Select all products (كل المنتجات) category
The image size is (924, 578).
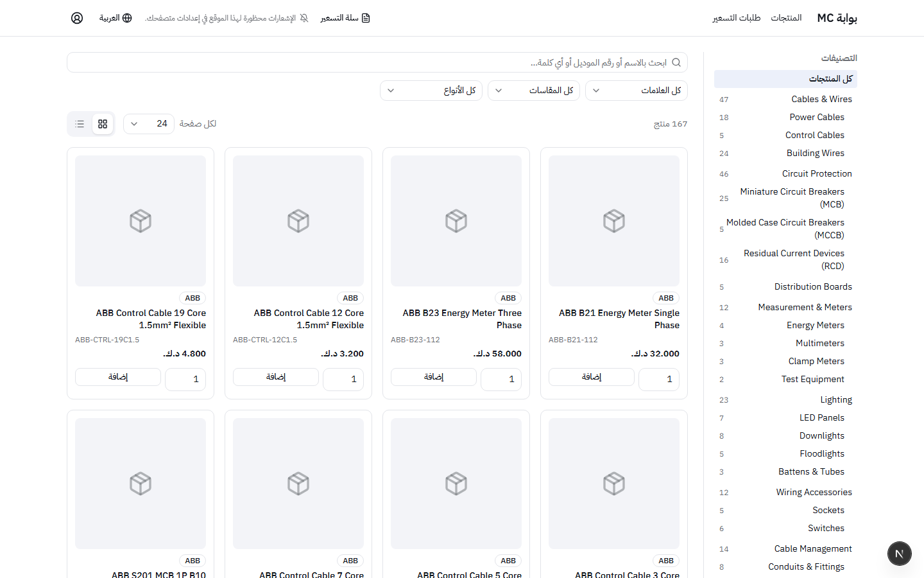[785, 79]
